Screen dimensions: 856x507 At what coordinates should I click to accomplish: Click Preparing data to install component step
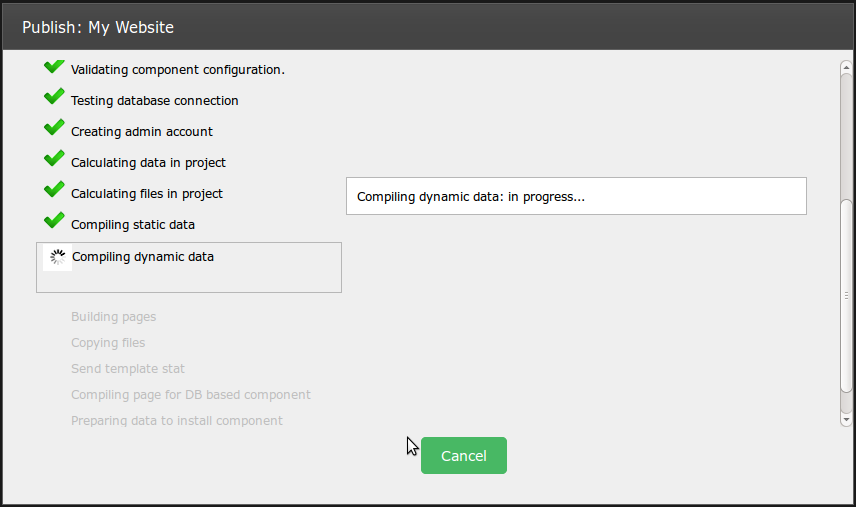tap(176, 421)
